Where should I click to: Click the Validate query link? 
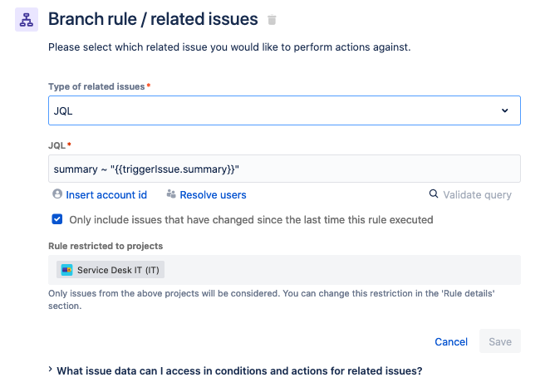477,195
